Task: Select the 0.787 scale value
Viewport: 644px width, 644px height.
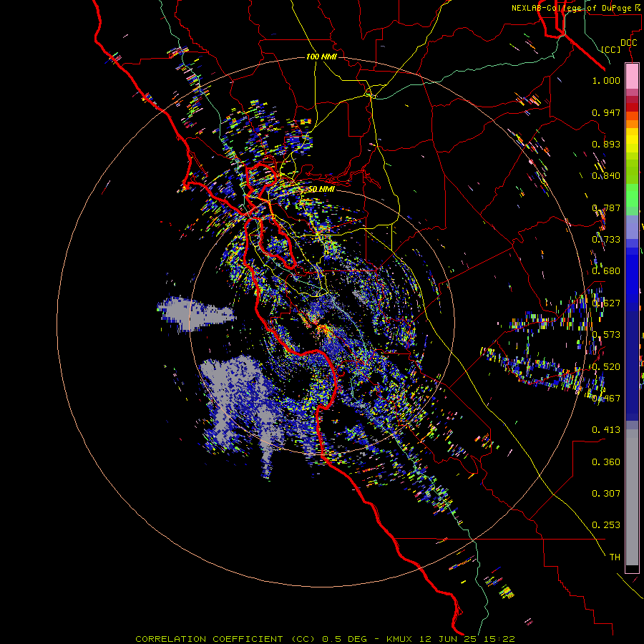Action: (x=606, y=208)
